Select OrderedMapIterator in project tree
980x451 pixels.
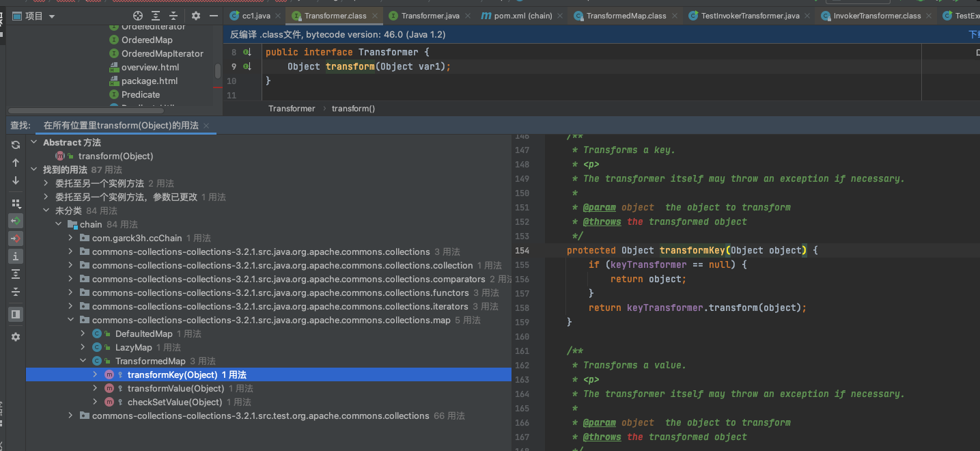point(162,53)
